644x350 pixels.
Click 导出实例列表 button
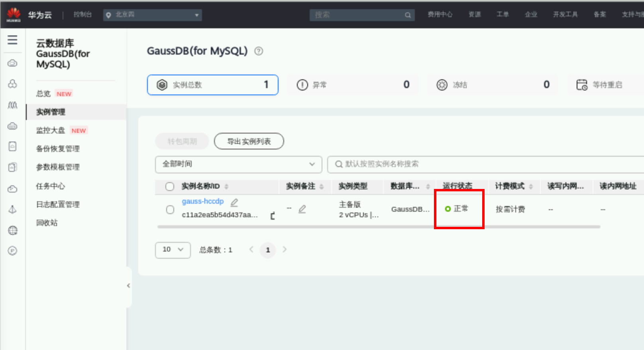point(249,141)
